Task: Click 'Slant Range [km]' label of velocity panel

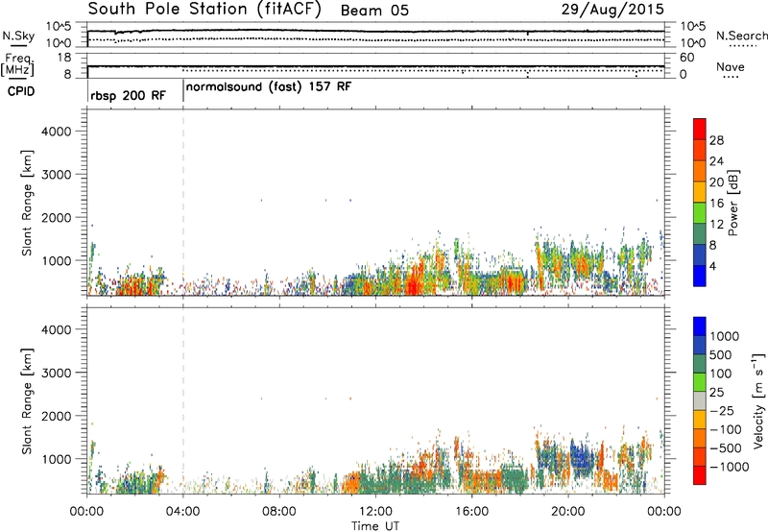Action: click(x=27, y=401)
